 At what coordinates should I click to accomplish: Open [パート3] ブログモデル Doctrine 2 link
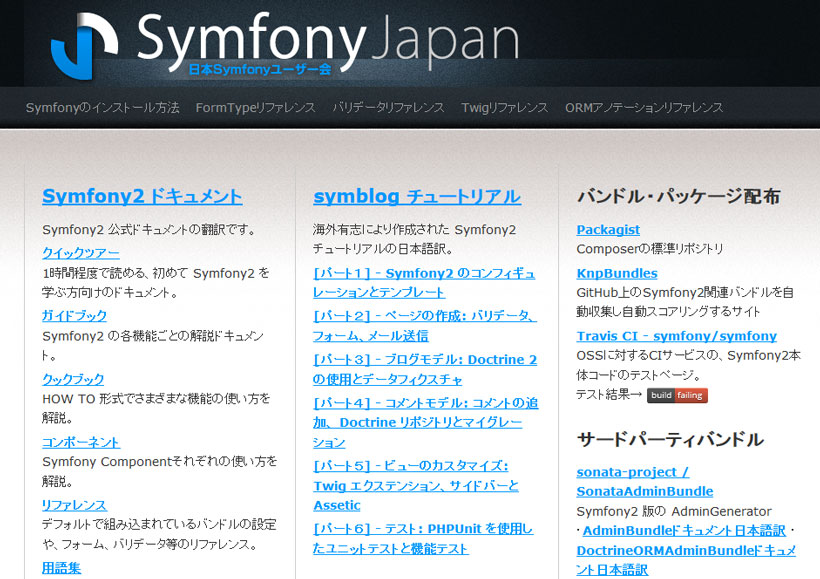pos(425,369)
